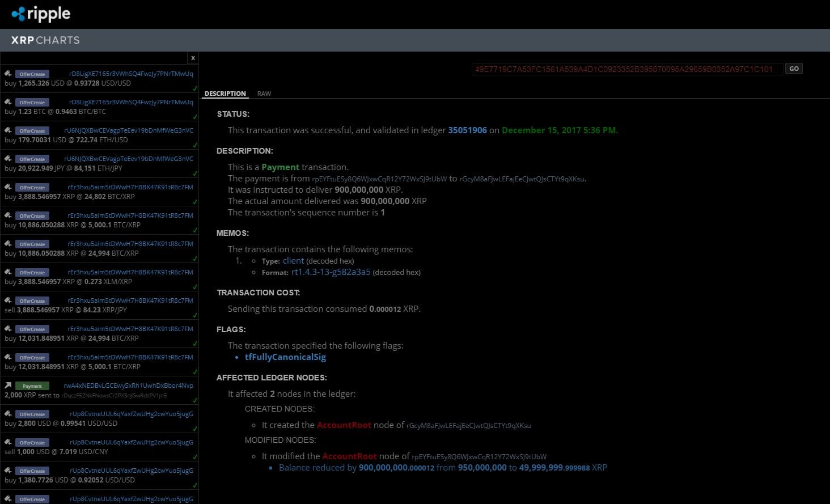Open the ledger 35051906 link
830x504 pixels.
(467, 130)
